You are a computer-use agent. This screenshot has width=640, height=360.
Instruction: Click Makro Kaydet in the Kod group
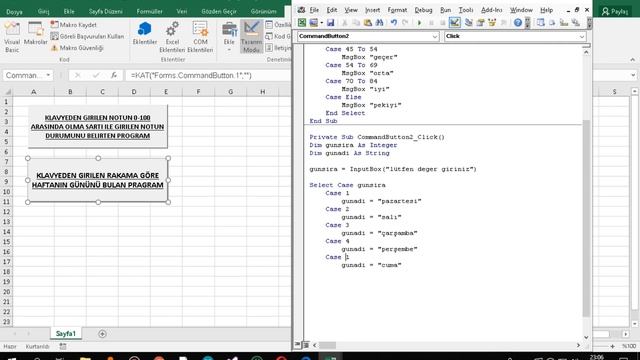(x=74, y=25)
